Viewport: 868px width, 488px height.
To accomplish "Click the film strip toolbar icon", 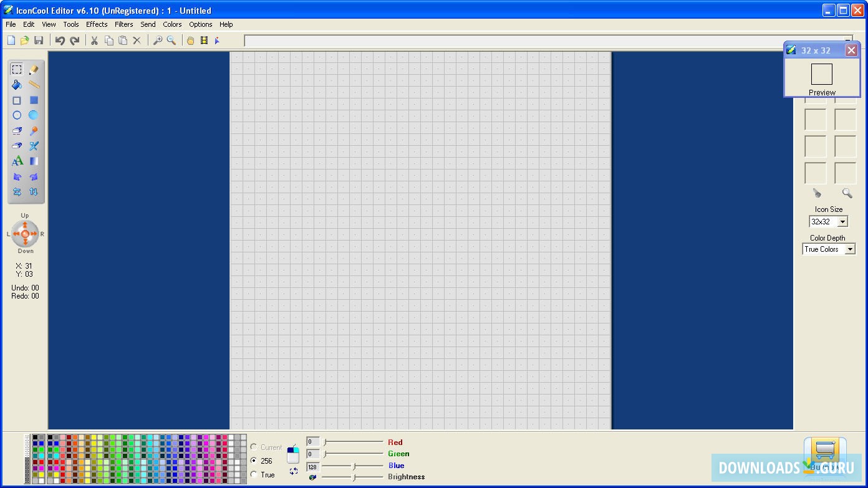I will (204, 41).
